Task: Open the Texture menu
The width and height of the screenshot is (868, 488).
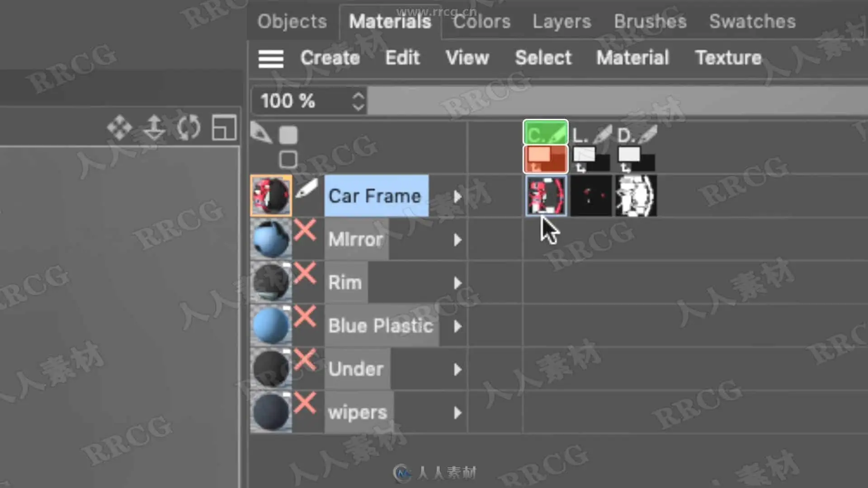Action: [728, 58]
